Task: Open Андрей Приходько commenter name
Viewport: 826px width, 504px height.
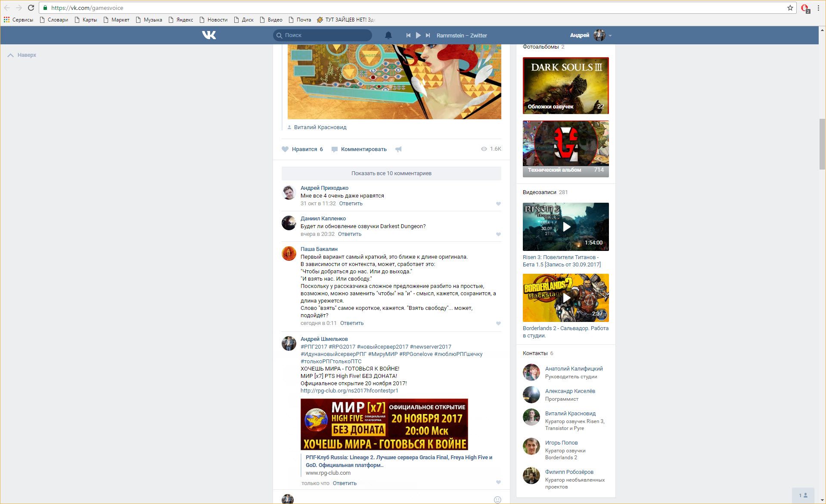Action: pos(324,188)
